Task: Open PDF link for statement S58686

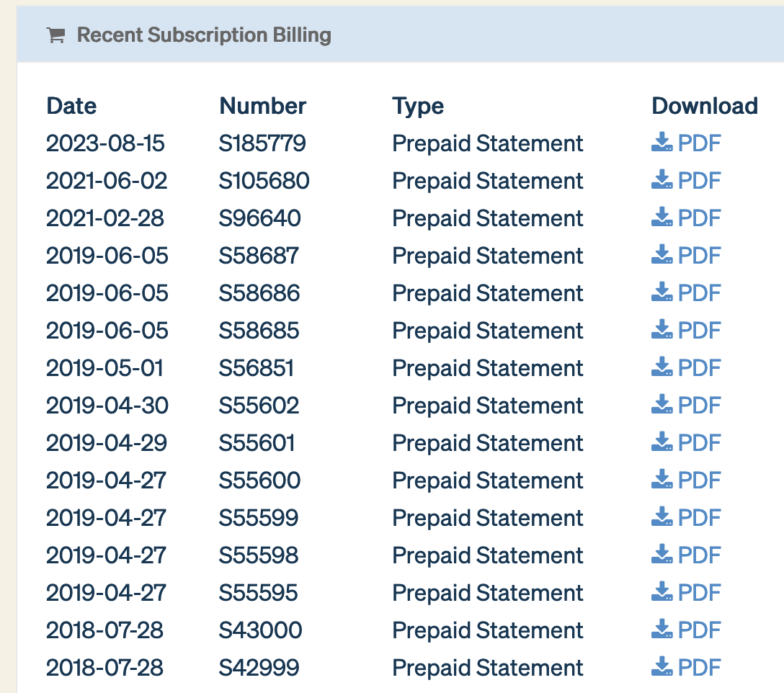Action: click(x=698, y=293)
